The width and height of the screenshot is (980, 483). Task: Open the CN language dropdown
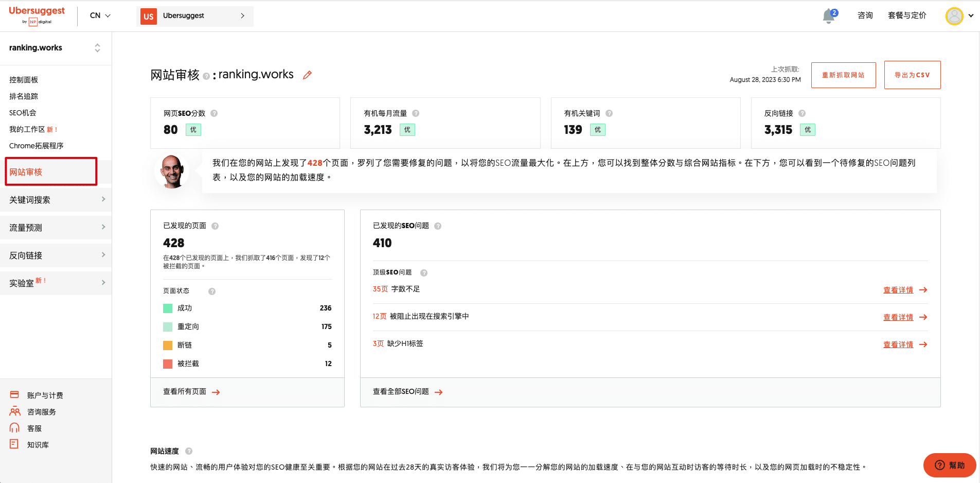100,15
